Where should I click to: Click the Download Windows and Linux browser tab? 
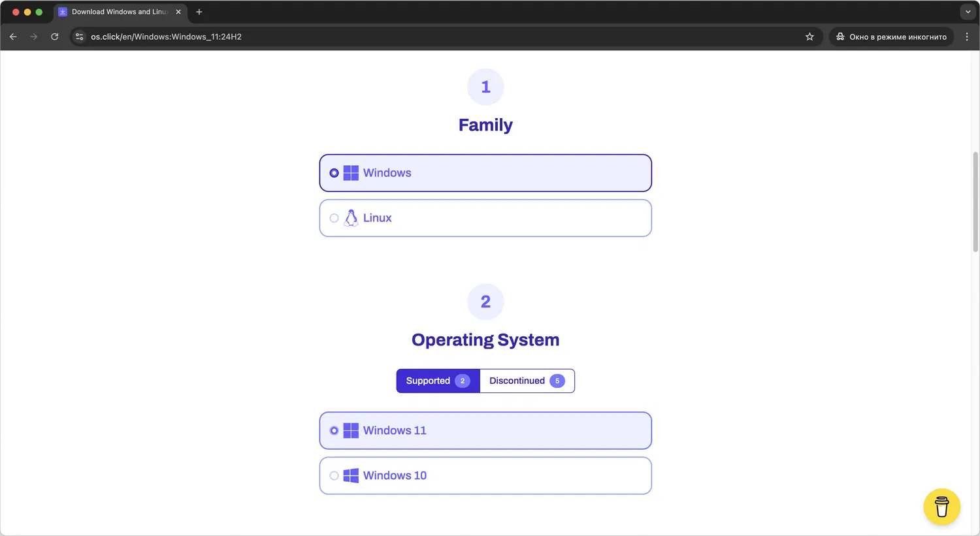(x=120, y=12)
